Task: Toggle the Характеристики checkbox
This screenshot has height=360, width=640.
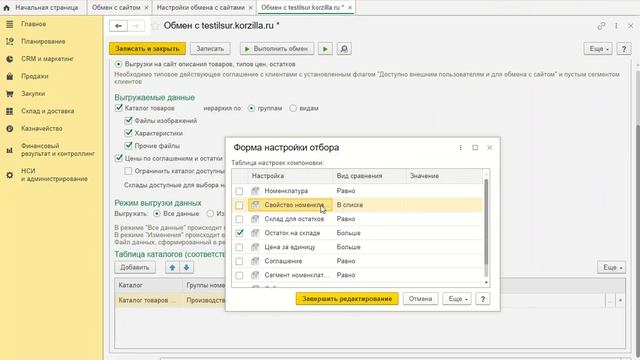Action: [129, 133]
